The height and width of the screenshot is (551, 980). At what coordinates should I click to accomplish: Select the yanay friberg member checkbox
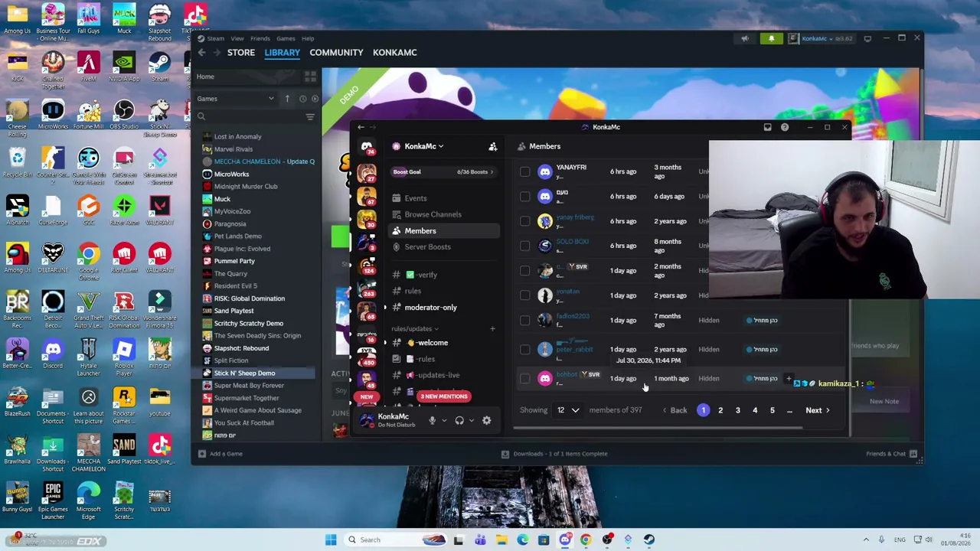[x=524, y=221]
